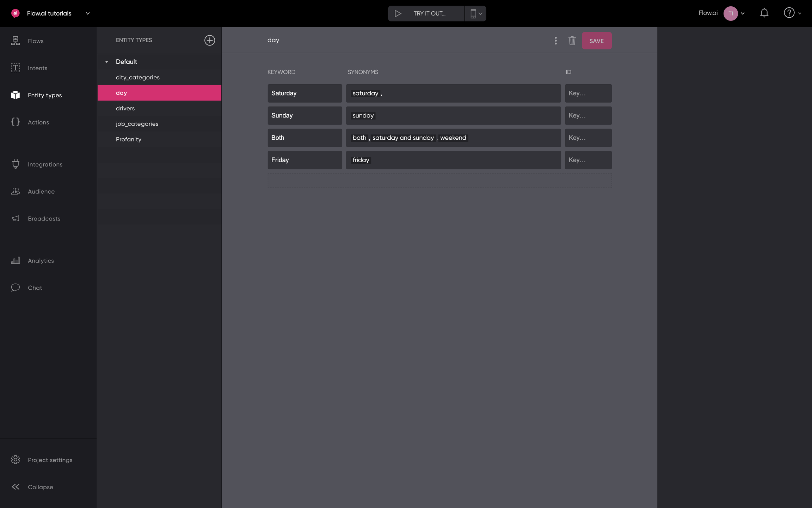Open the device preview selector dropdown
This screenshot has height=508, width=812.
point(476,13)
